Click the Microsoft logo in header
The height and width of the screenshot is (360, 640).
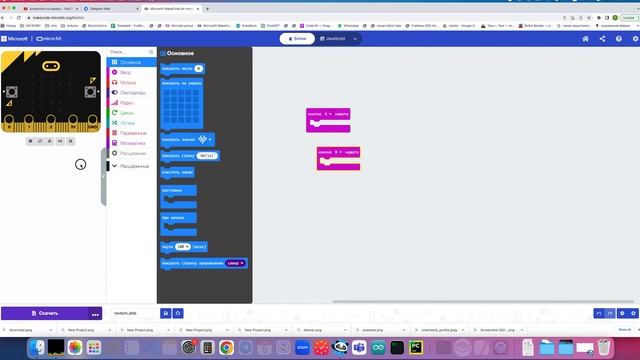14,39
